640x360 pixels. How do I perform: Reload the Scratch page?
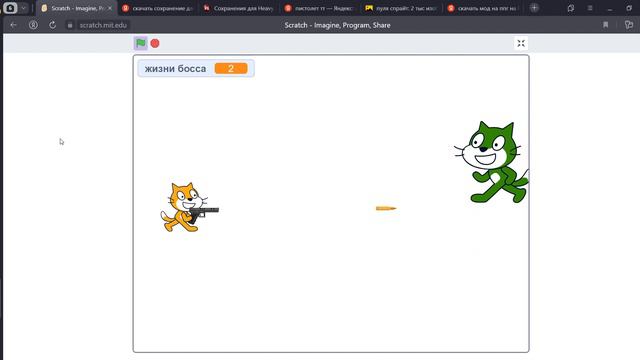pos(53,25)
